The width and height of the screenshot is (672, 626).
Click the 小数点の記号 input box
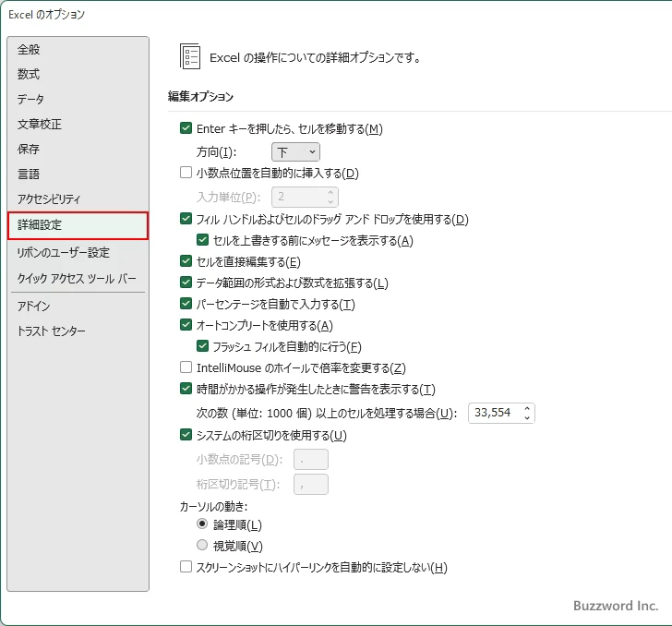(x=311, y=460)
